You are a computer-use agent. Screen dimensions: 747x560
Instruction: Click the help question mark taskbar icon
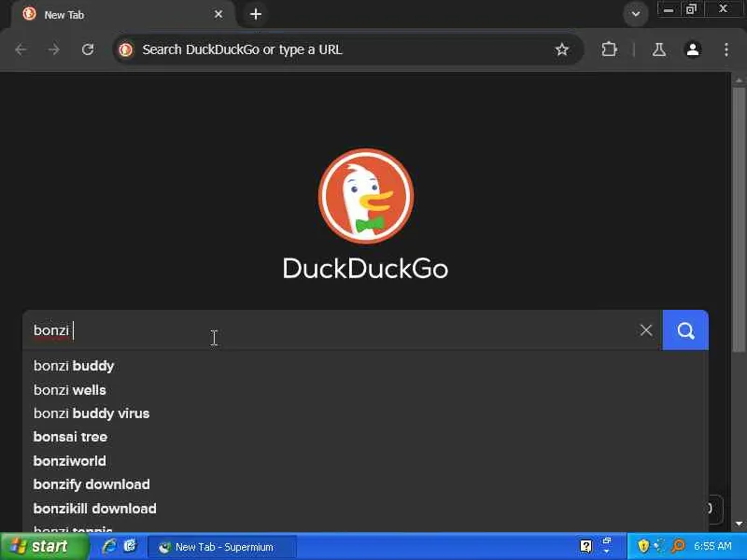coord(585,546)
